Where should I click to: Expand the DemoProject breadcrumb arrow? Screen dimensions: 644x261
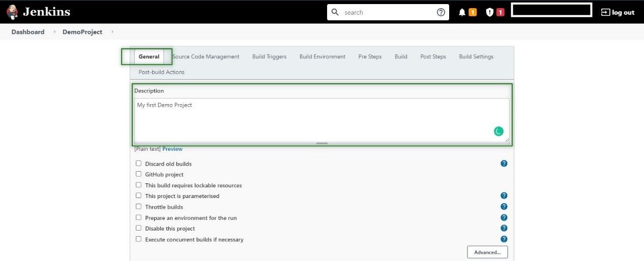pyautogui.click(x=112, y=32)
